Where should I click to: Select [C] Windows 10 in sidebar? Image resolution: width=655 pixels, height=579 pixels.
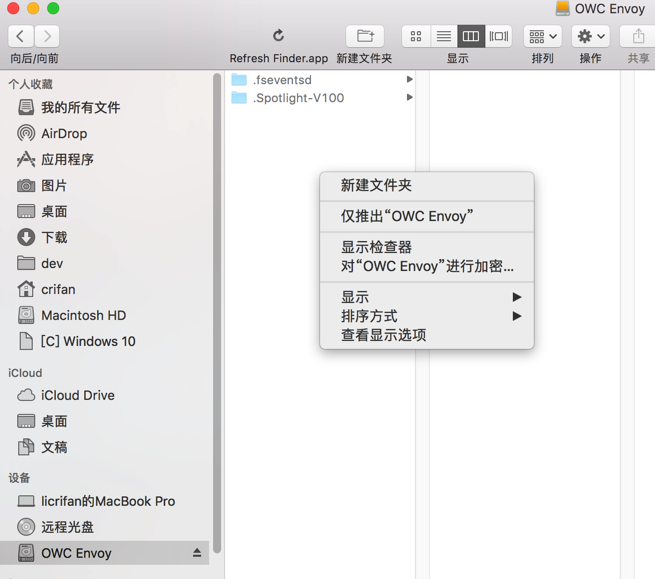(104, 341)
